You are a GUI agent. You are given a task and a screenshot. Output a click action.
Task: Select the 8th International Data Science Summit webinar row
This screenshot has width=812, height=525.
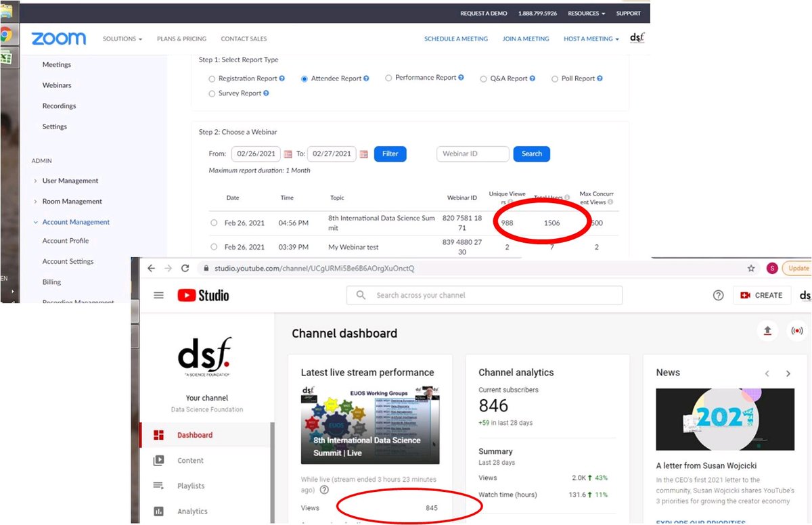click(x=214, y=223)
